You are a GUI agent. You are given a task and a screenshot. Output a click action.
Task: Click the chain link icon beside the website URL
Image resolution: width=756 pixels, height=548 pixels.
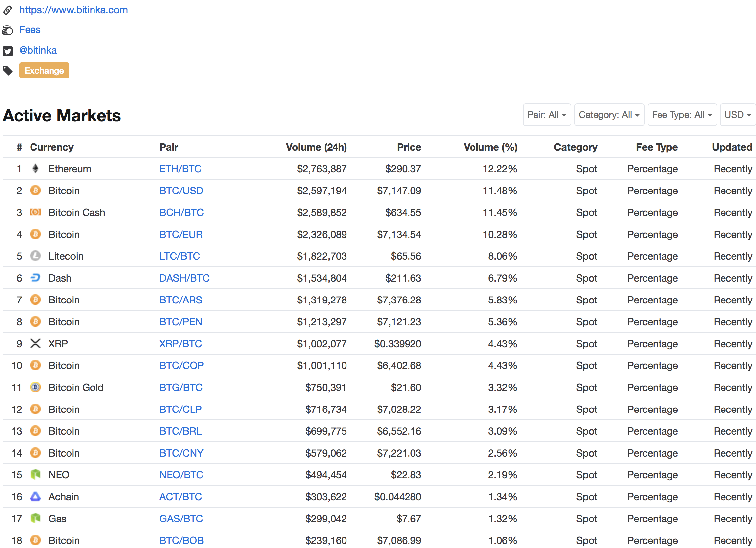pyautogui.click(x=8, y=10)
